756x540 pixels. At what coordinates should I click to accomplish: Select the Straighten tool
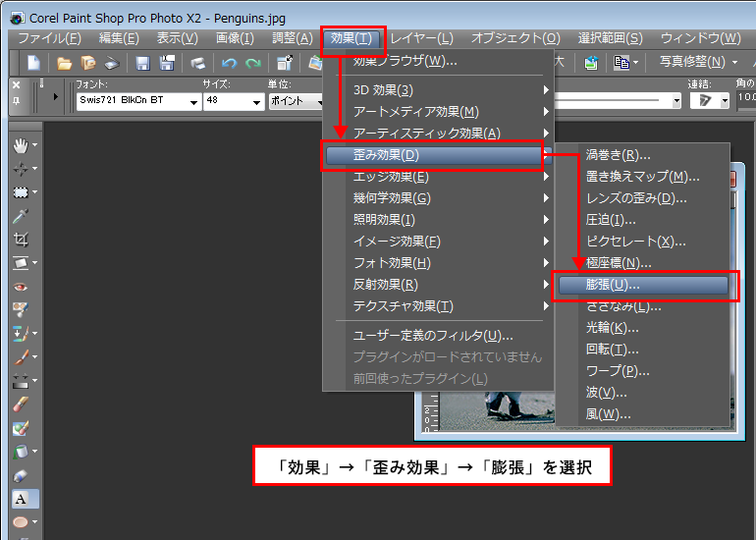coord(21,263)
